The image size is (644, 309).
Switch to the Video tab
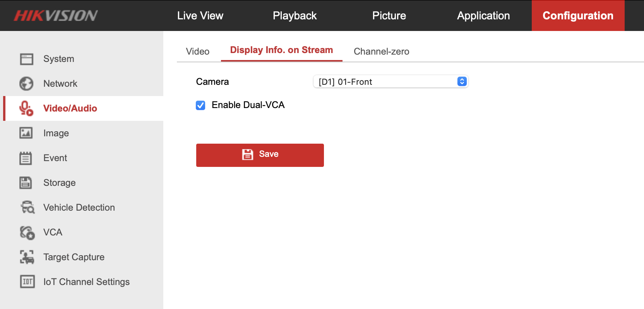197,51
